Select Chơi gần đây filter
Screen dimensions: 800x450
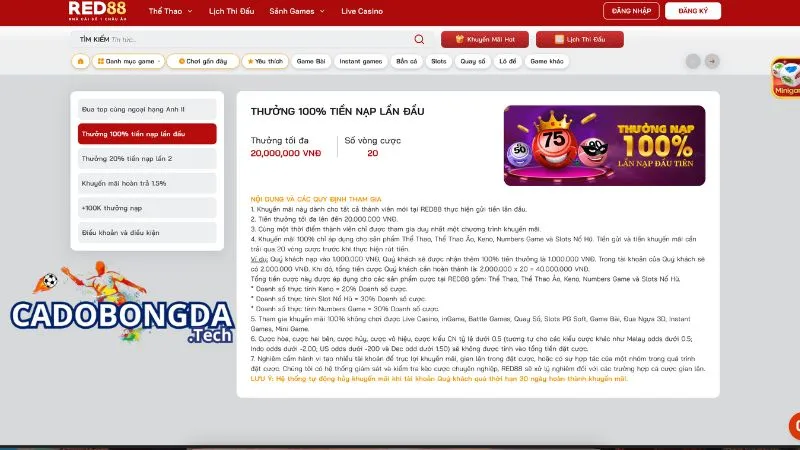point(203,61)
